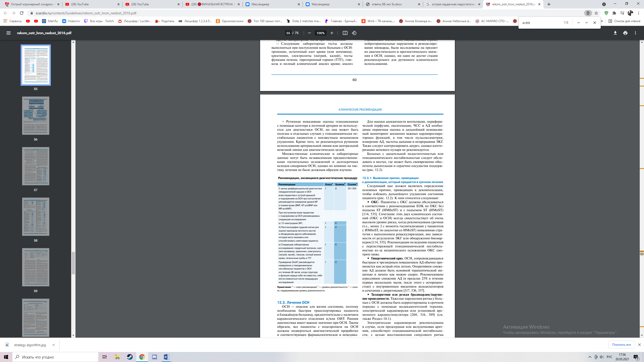Open volume control in system tray

[x=601, y=357]
